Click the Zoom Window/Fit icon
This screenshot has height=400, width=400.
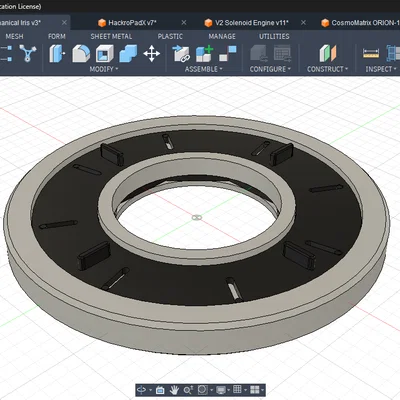(x=202, y=390)
